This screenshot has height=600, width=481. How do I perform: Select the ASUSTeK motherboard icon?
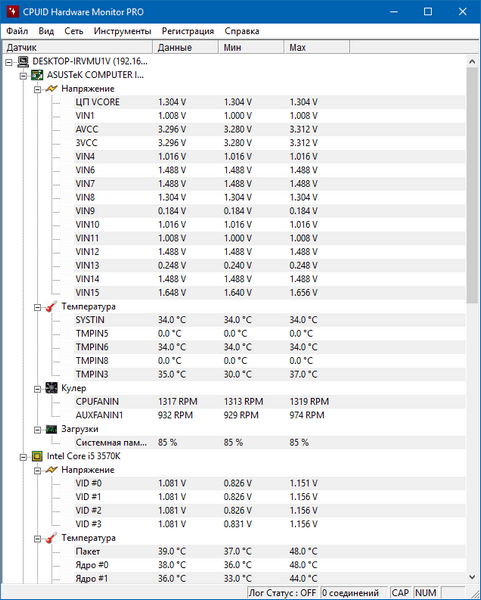tap(37, 75)
